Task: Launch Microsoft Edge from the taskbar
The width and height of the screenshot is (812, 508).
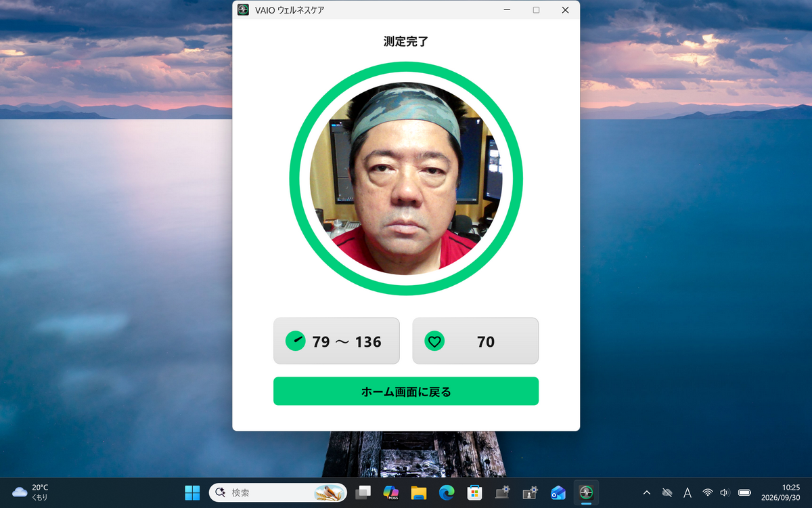Action: (447, 492)
